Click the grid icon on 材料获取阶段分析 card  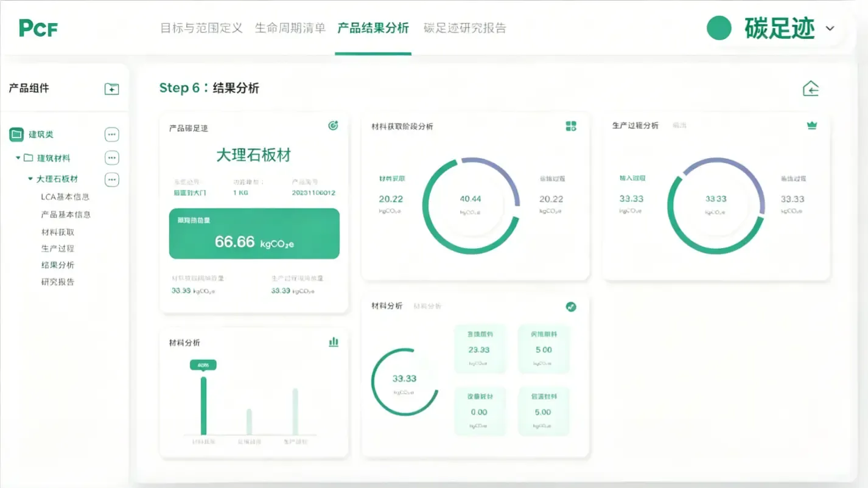tap(571, 126)
